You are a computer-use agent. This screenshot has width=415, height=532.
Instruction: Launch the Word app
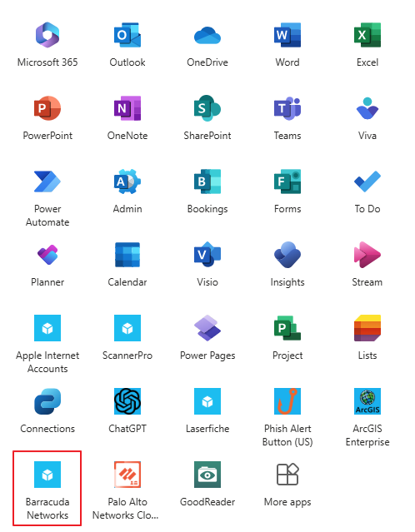pos(287,35)
